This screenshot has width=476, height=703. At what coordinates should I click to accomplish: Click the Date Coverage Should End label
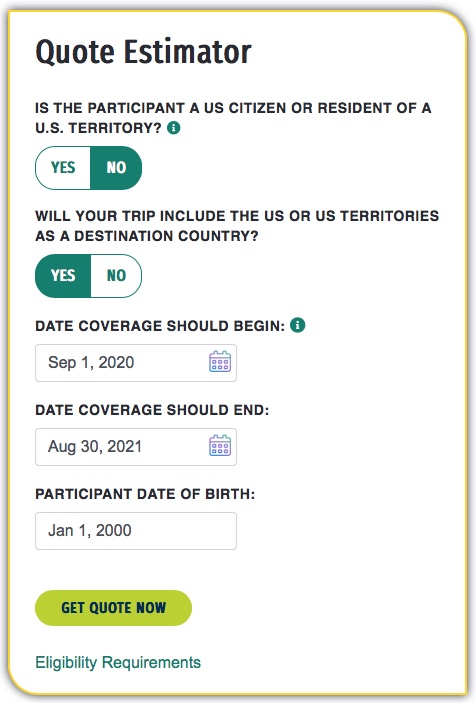pyautogui.click(x=152, y=410)
